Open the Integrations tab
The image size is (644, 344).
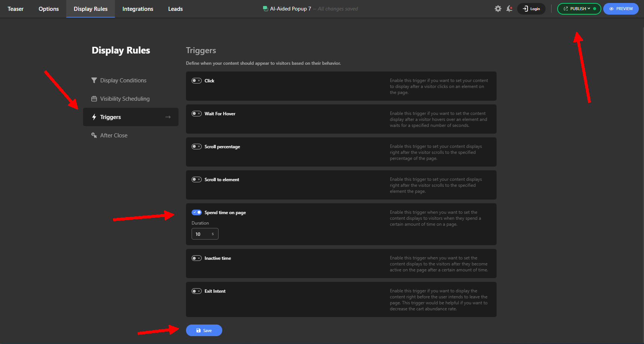(138, 9)
